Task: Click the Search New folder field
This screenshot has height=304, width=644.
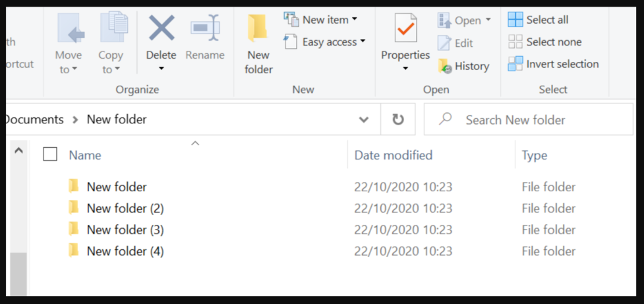Action: tap(529, 119)
